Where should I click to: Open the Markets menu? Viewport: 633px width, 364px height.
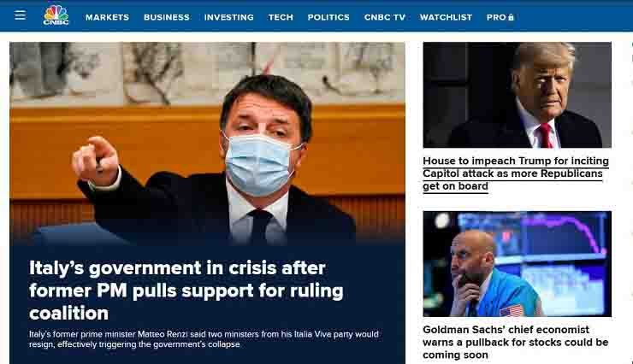click(x=108, y=17)
